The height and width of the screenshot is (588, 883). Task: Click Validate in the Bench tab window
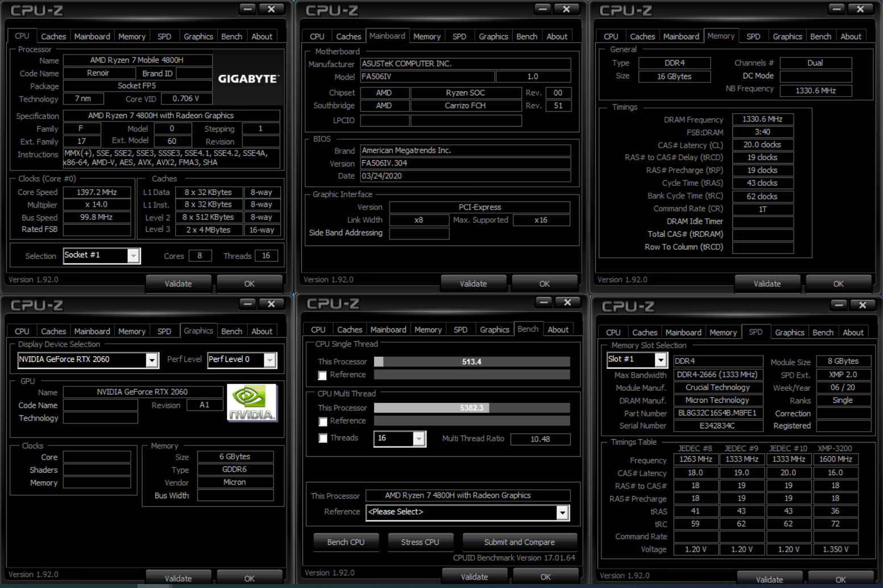tap(474, 577)
